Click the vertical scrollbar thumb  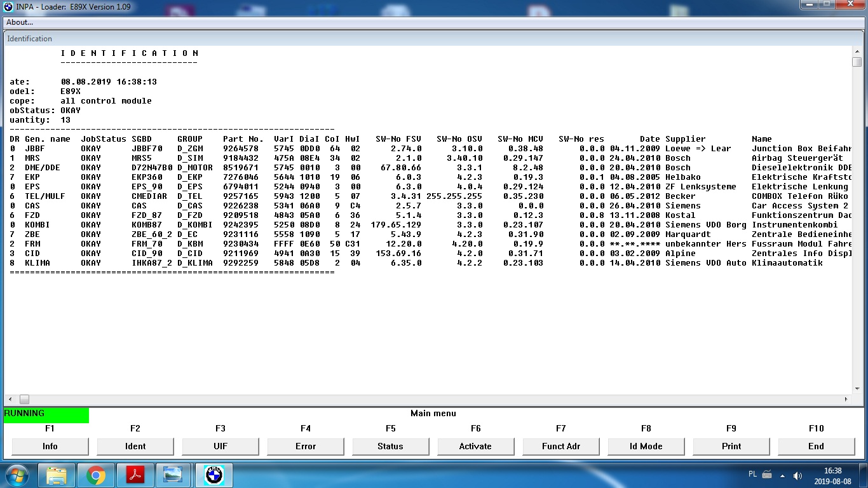857,62
